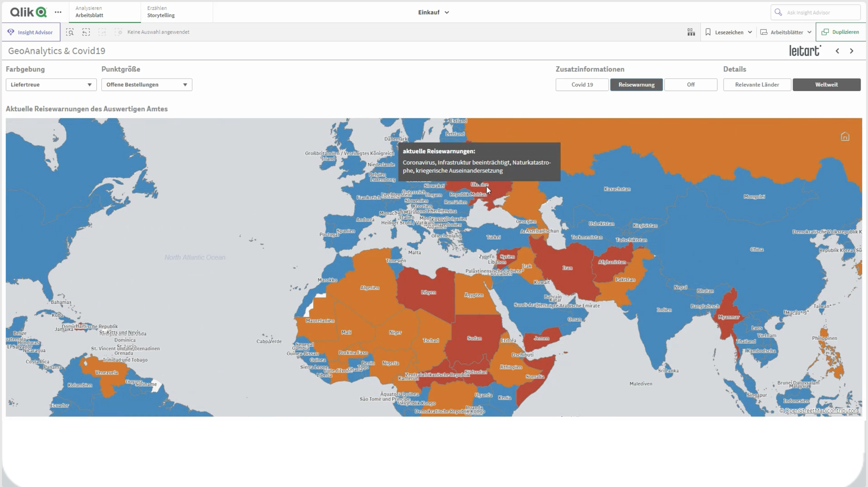Click the Kolumbien label on map

(x=80, y=385)
